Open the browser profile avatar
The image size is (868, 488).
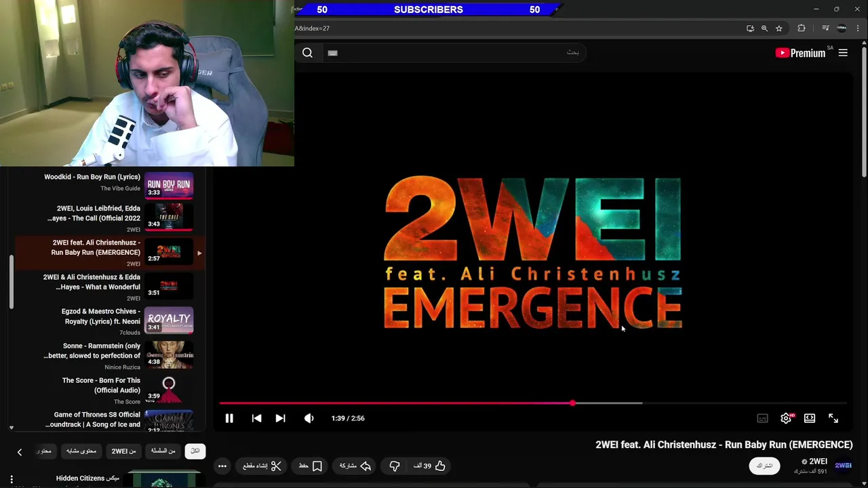click(842, 28)
